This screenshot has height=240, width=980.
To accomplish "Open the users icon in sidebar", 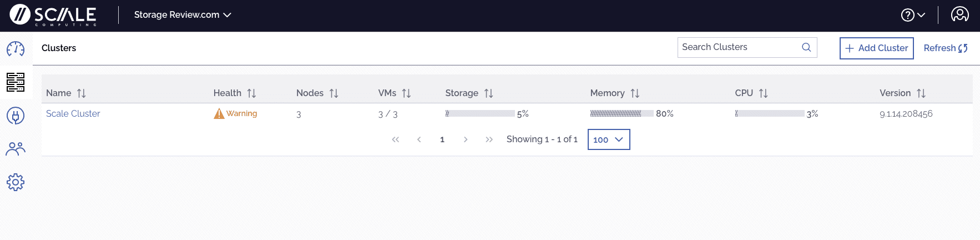I will pyautogui.click(x=16, y=149).
